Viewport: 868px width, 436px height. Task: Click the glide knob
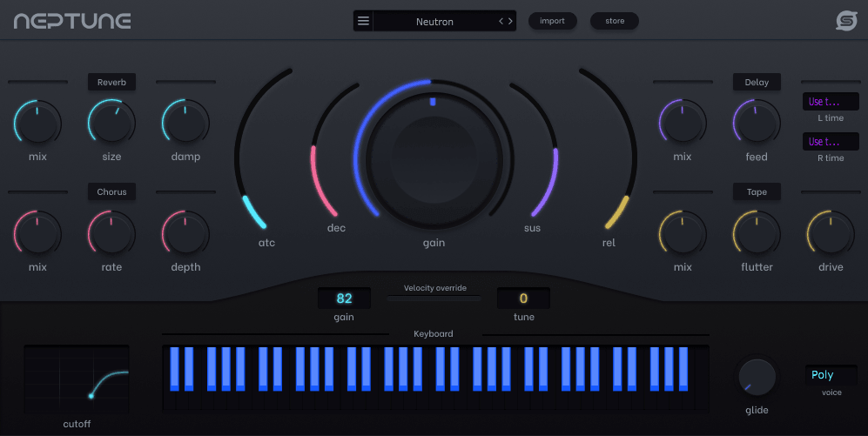tap(757, 377)
